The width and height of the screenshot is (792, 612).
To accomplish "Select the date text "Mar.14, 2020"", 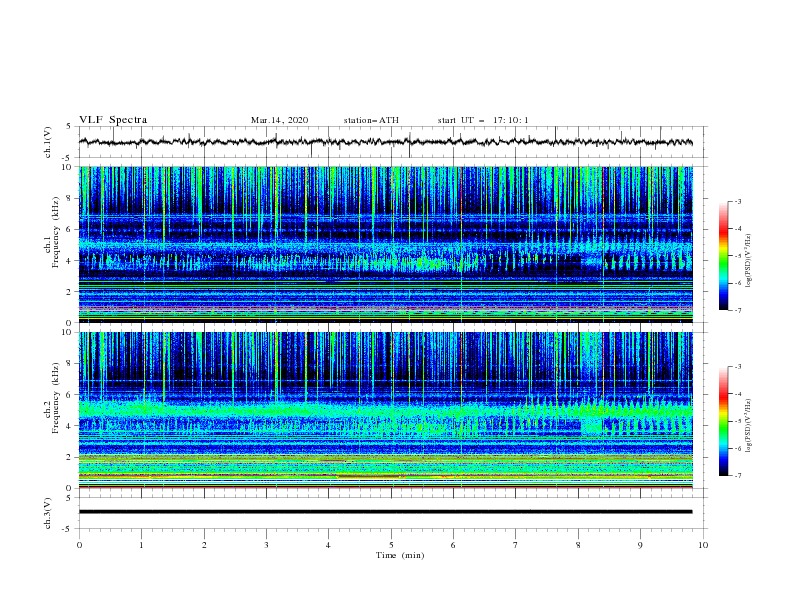I will click(x=279, y=120).
